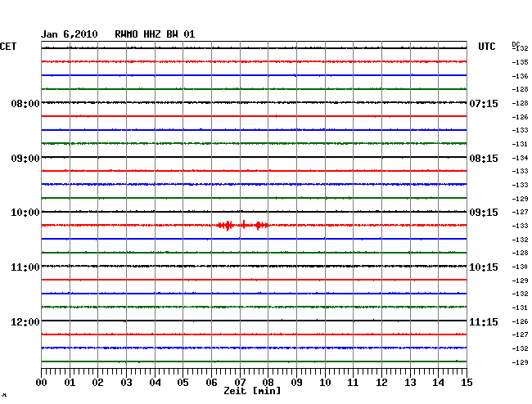Screen dimensions: 532x404
Task: Click the "12" minute axis label
Action: click(381, 383)
